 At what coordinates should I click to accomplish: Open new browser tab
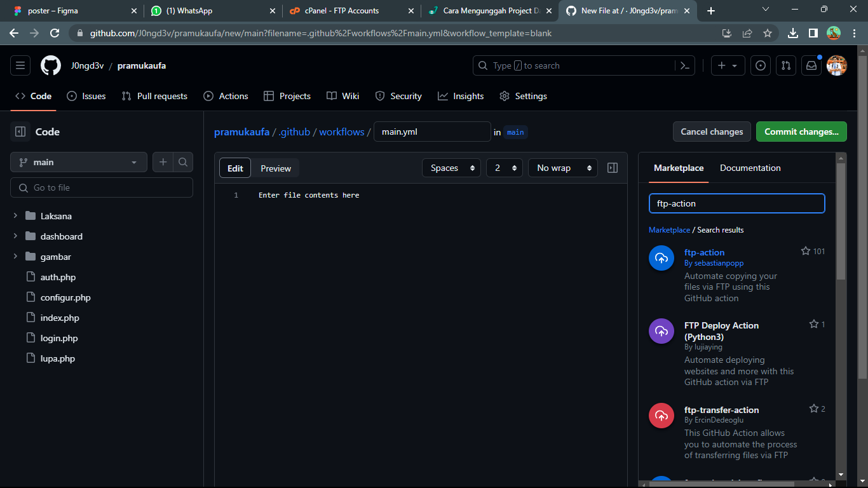[x=711, y=11]
